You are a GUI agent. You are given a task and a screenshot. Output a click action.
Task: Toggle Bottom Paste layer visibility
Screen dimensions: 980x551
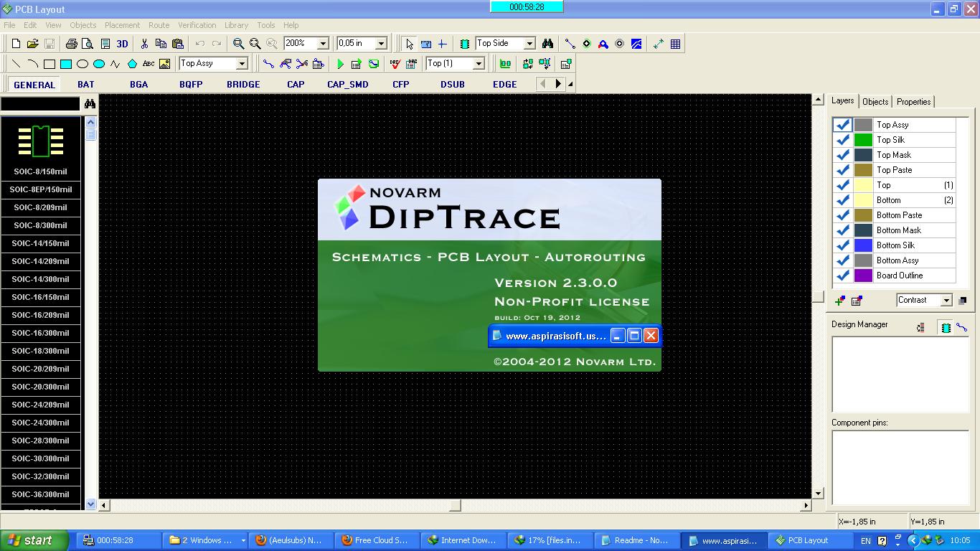(x=843, y=215)
